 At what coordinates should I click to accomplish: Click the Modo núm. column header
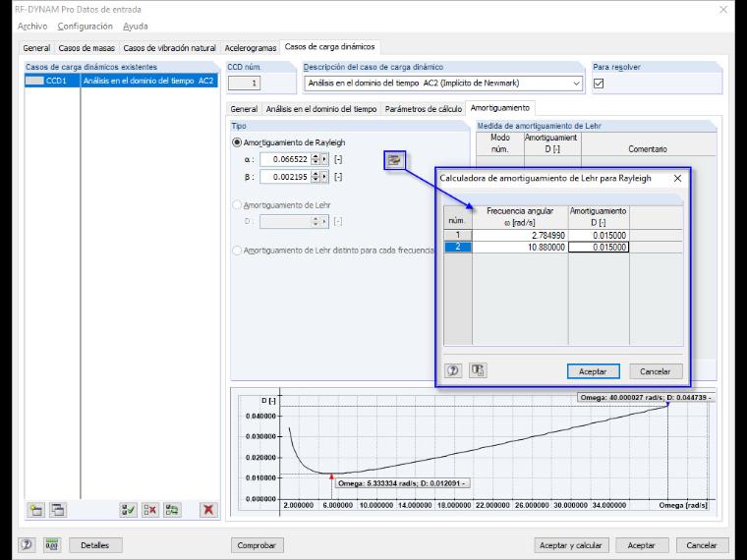[x=500, y=143]
